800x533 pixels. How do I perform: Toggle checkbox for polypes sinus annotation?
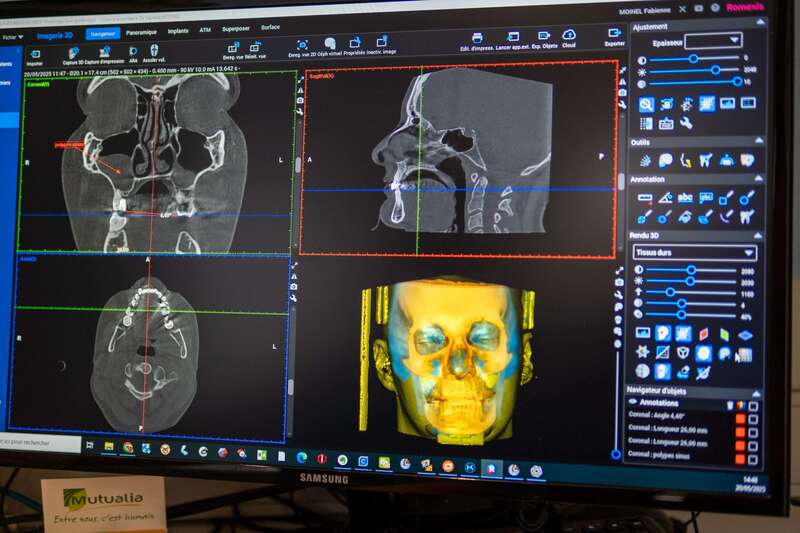click(753, 459)
